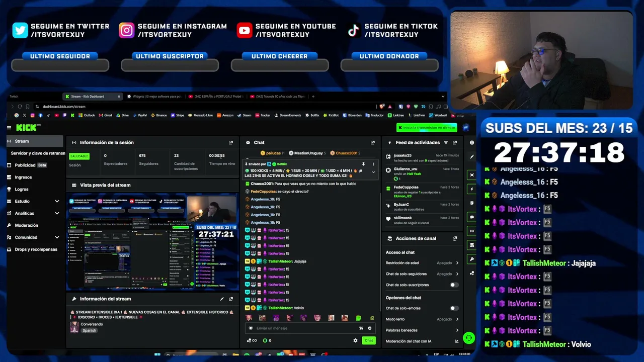Filter the Feed de actividades list
Viewport: 644px width, 362px height.
tap(446, 143)
